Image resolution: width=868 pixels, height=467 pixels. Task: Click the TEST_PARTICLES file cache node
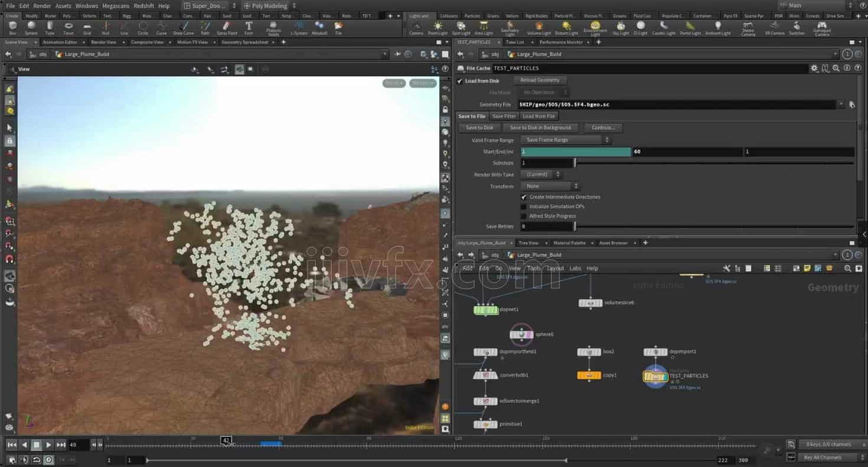[655, 377]
